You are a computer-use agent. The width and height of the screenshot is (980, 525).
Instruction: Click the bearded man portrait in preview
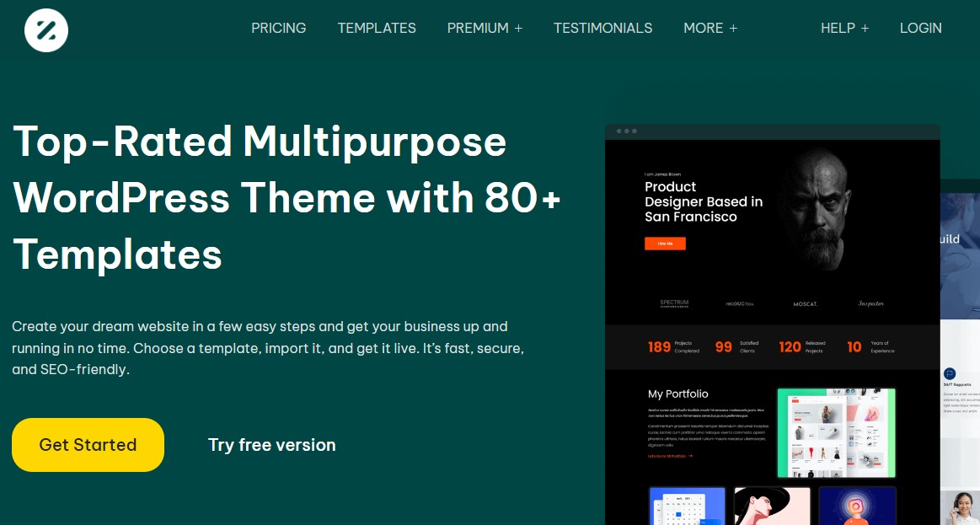tap(817, 209)
